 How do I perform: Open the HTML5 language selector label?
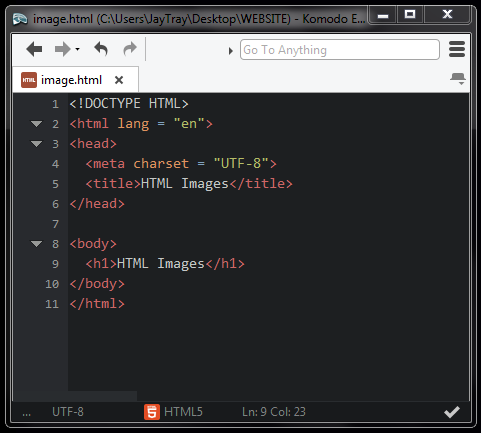pyautogui.click(x=183, y=412)
